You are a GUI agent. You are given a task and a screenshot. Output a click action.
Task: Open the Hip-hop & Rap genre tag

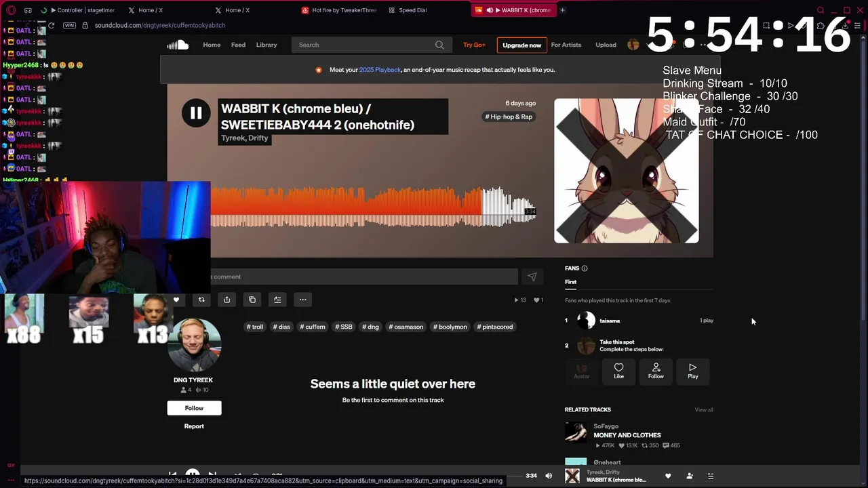coord(509,117)
